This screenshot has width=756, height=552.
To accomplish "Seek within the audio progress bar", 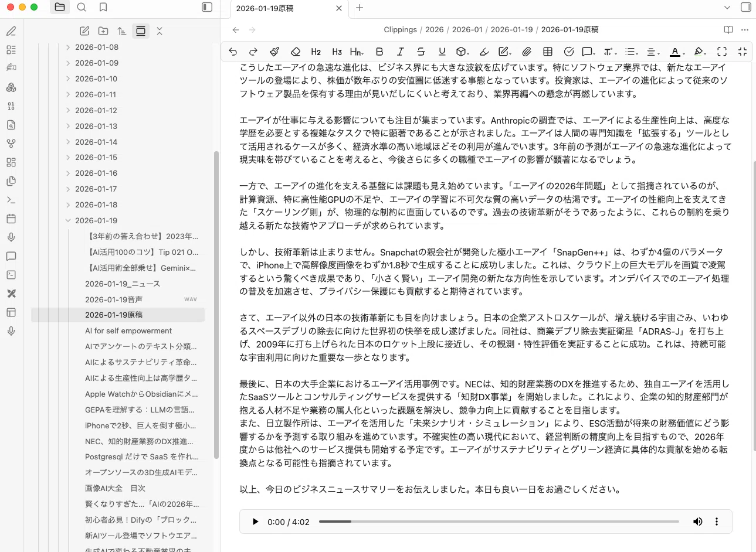I will 499,522.
